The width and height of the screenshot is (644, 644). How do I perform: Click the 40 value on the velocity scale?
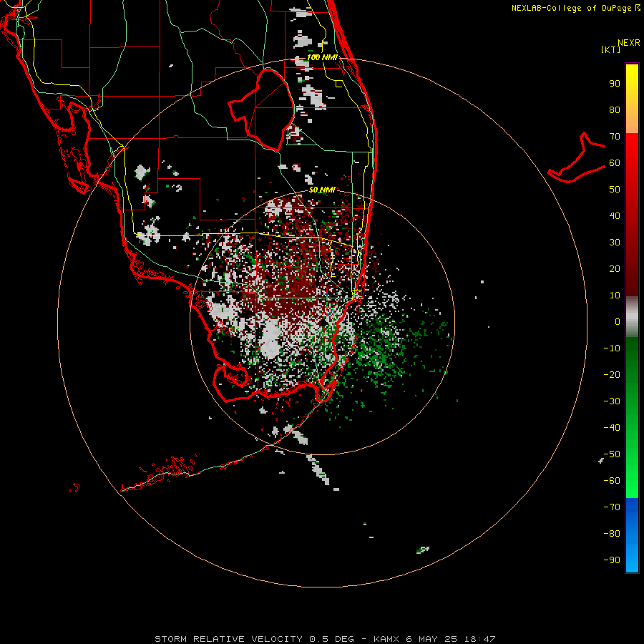click(x=615, y=215)
